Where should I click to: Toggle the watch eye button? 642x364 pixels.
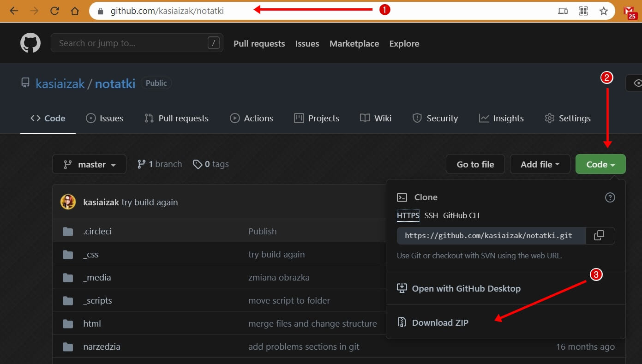tap(637, 83)
